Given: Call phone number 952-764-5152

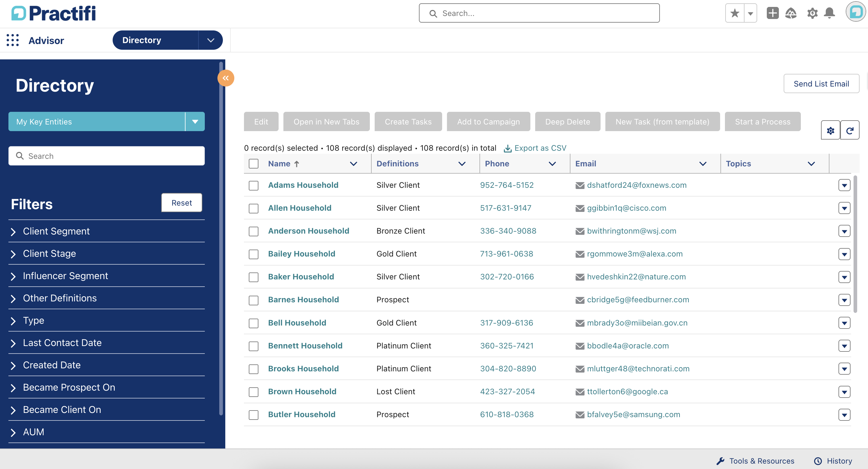Looking at the screenshot, I should 507,185.
